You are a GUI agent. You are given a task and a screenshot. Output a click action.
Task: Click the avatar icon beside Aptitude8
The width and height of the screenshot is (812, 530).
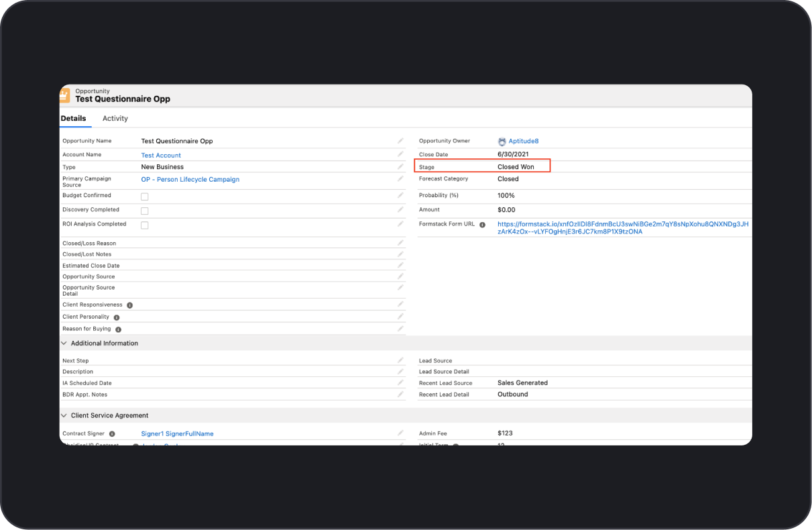coord(502,141)
